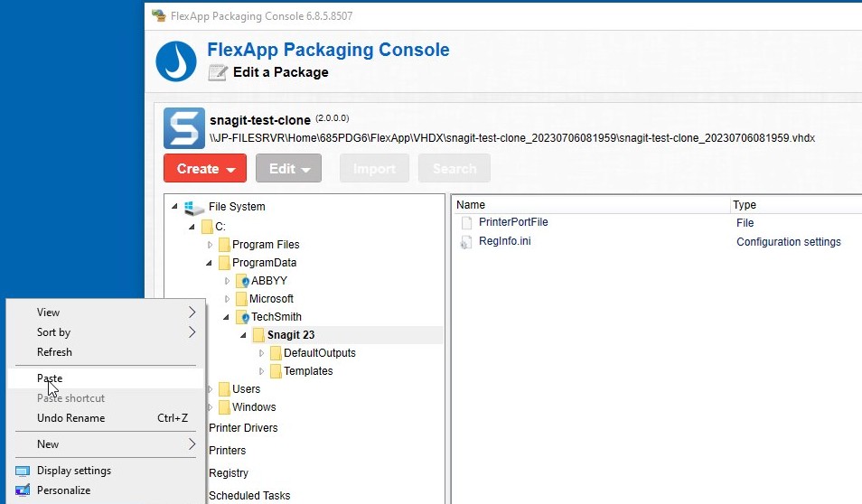Open the Create dropdown button
The width and height of the screenshot is (862, 504).
coord(205,168)
